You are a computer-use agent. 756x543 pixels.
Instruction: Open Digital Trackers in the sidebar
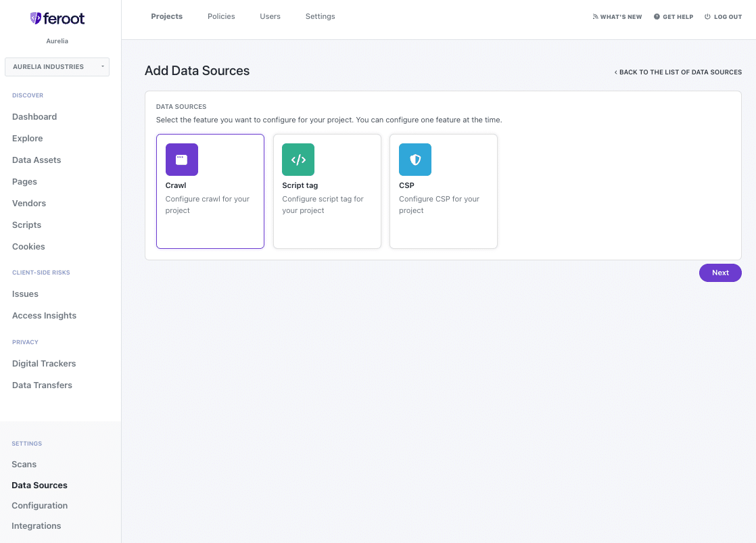[x=44, y=364]
